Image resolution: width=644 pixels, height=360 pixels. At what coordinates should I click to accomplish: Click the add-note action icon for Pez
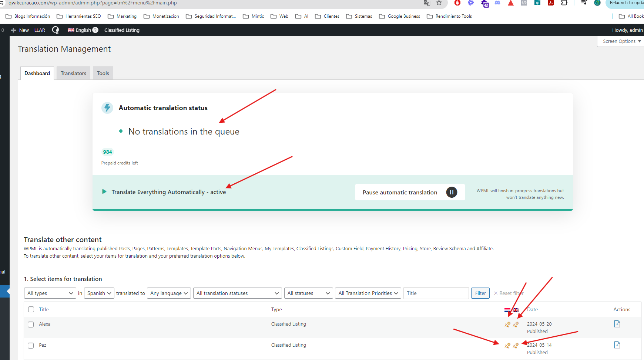coord(617,345)
